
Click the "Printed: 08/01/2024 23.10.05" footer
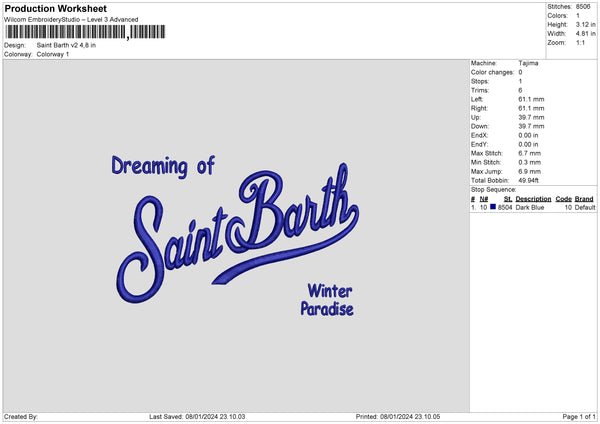pos(398,417)
